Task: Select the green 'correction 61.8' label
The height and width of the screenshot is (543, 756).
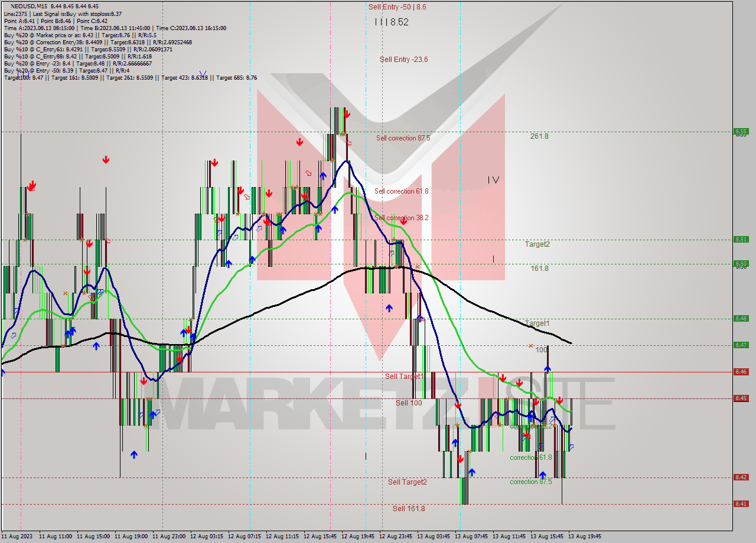Action: 531,457
